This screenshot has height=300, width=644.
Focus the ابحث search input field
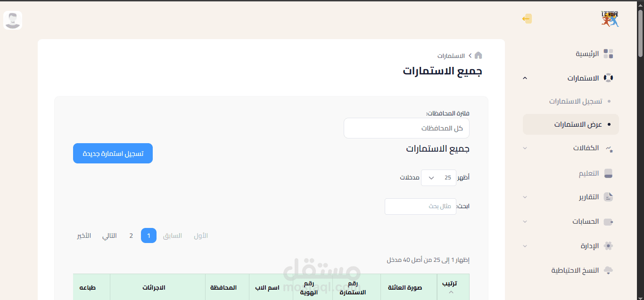(x=421, y=206)
